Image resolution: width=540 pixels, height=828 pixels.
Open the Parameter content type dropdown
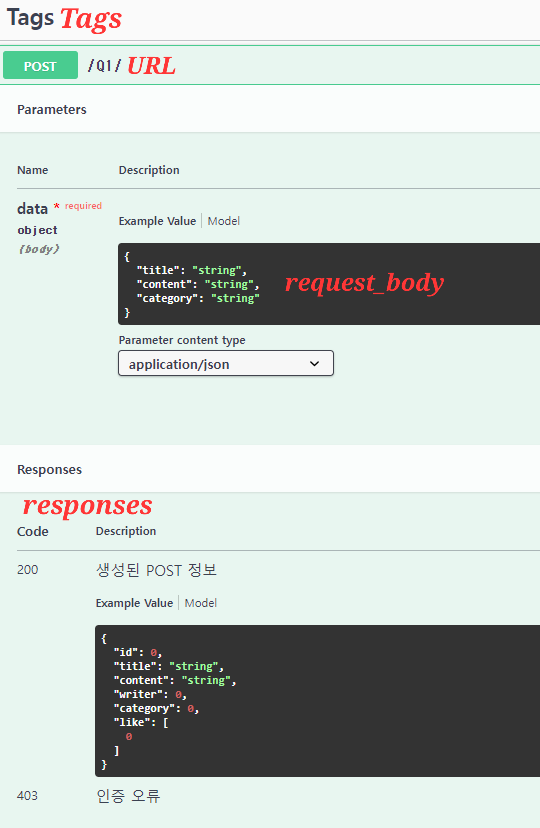[226, 363]
